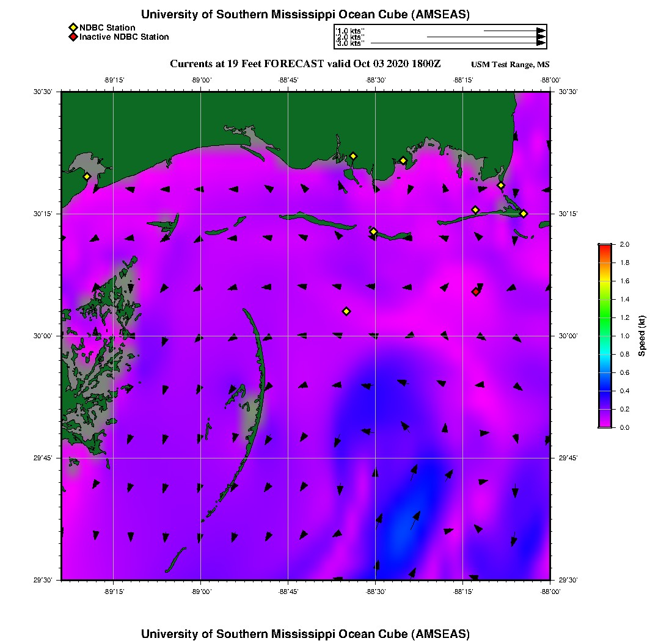The image size is (672, 641).
Task: Click the bottom 'Ocean Cube (AMSEAS)' title
Action: coord(305,633)
